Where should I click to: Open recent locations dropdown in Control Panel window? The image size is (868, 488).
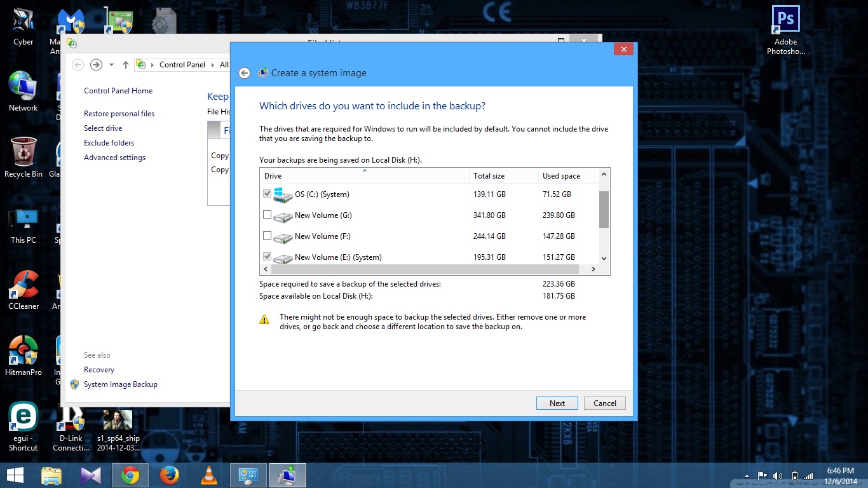111,65
